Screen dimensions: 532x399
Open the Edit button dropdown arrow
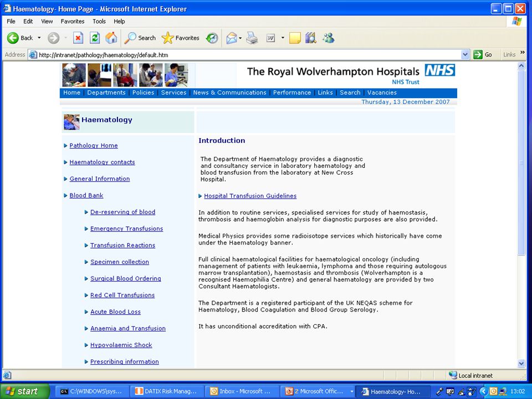283,38
